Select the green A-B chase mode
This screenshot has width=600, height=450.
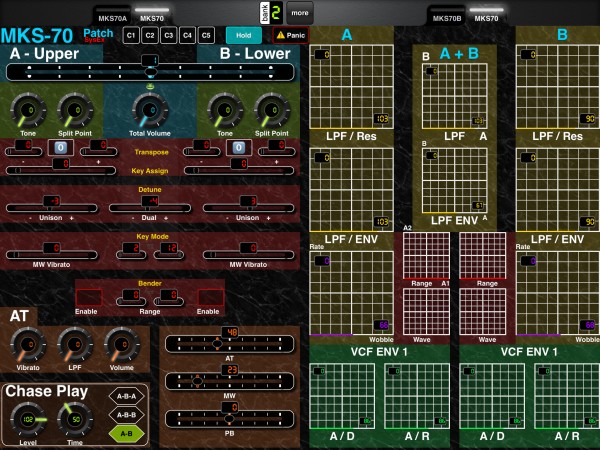(x=127, y=434)
